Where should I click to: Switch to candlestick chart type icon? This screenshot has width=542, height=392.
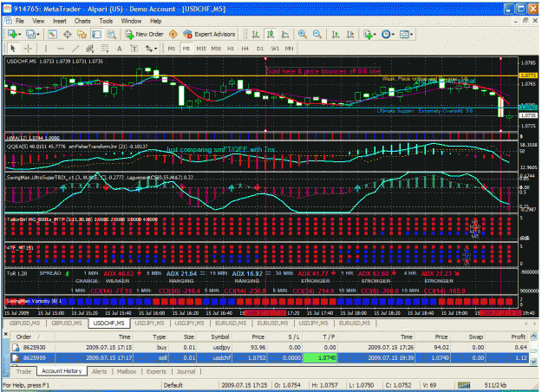point(271,34)
